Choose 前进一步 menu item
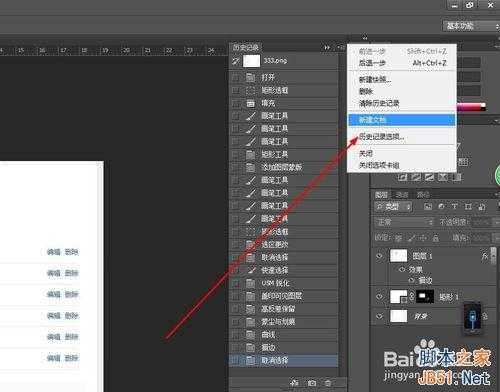Image resolution: width=500 pixels, height=392 pixels. pos(402,51)
